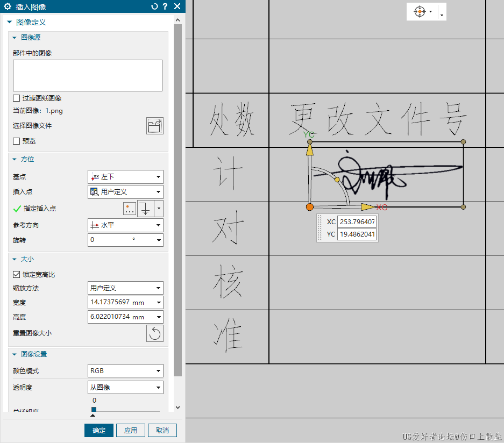Screen dimensions: 504x443
Task: Click the reset dialog arrow icon
Action: coord(155,6)
